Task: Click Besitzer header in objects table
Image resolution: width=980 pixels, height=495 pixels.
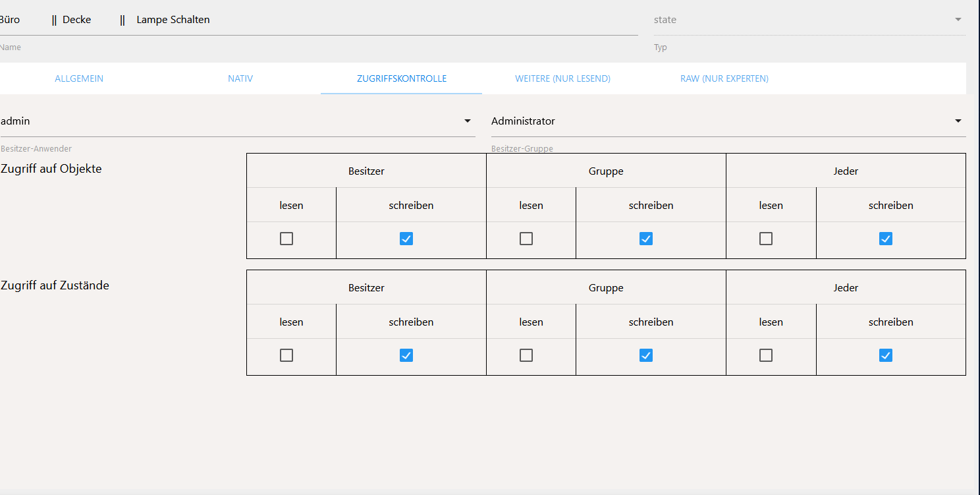Action: tap(366, 171)
